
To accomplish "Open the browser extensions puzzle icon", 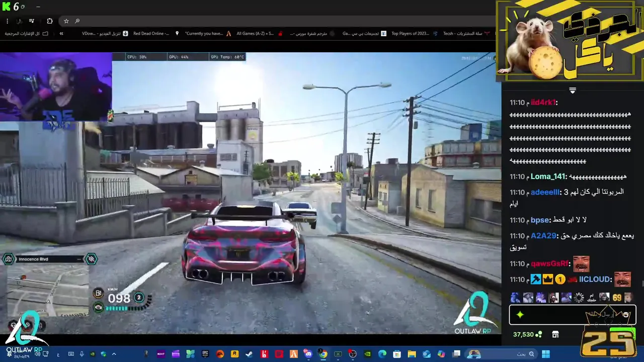I will (49, 21).
